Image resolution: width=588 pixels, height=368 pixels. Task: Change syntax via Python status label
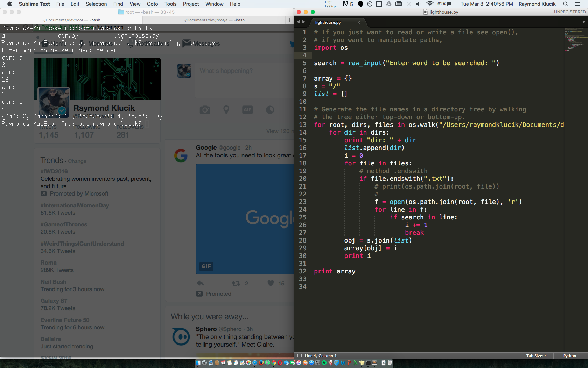click(569, 356)
